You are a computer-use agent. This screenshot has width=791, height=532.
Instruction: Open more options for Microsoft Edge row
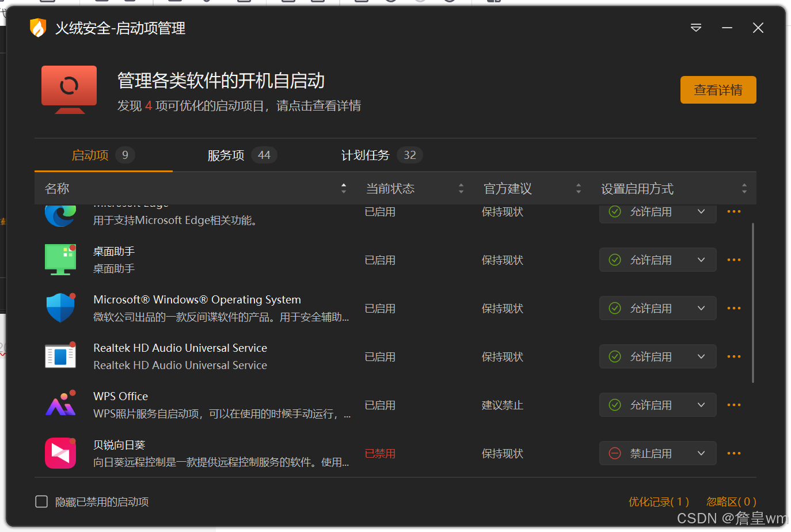click(734, 212)
